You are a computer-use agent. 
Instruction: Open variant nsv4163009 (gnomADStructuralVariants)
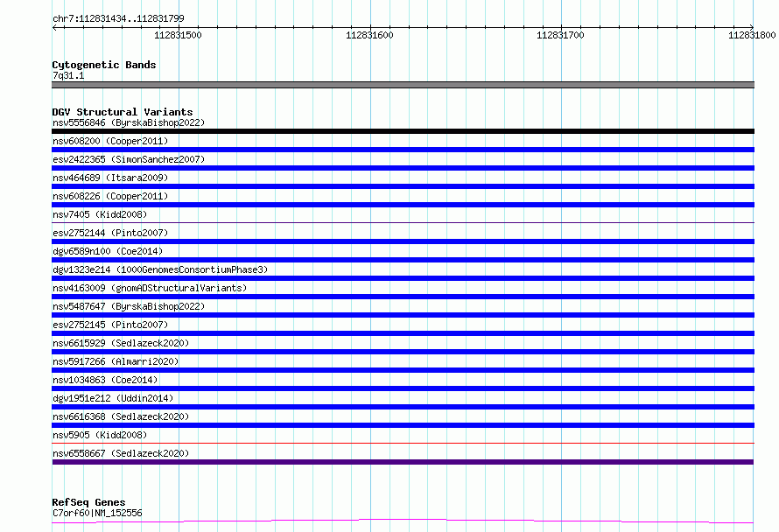(x=150, y=288)
